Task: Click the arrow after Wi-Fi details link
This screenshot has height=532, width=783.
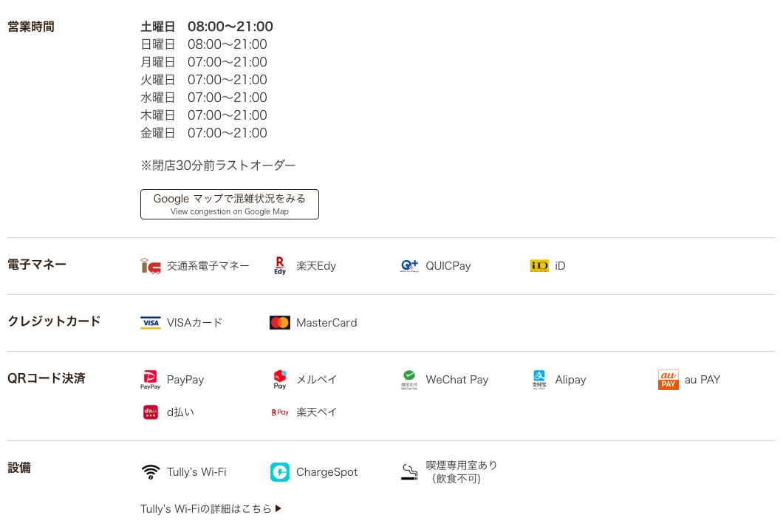Action: point(278,508)
